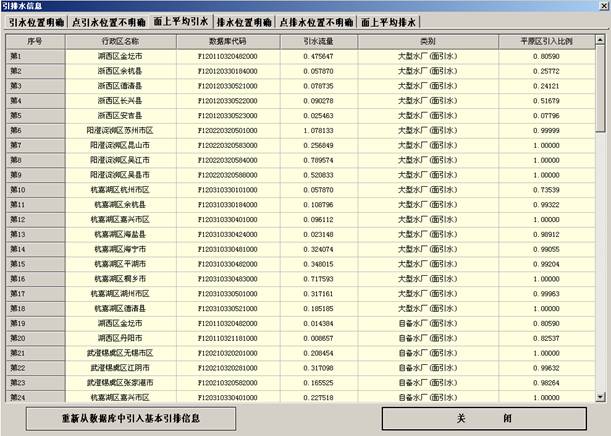Click the 行政区名称 column header
The width and height of the screenshot is (611, 436).
coord(121,41)
